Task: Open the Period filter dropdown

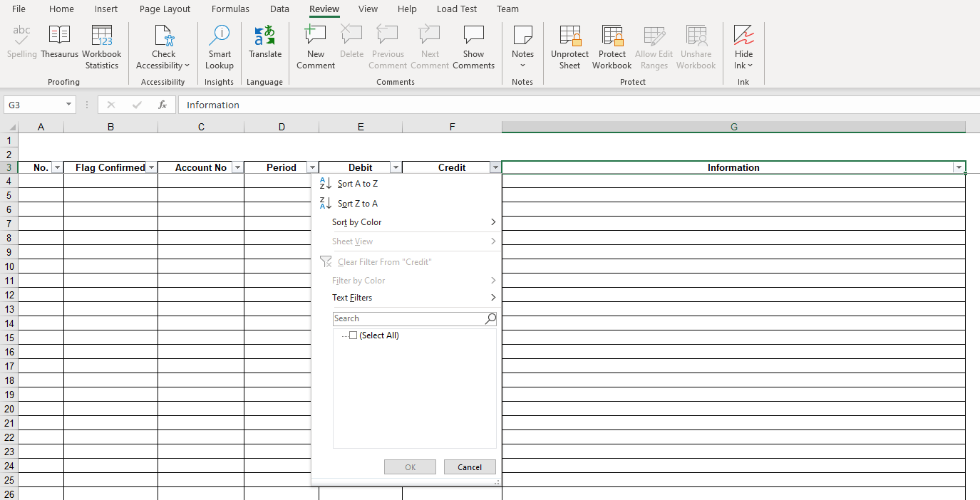Action: click(312, 167)
